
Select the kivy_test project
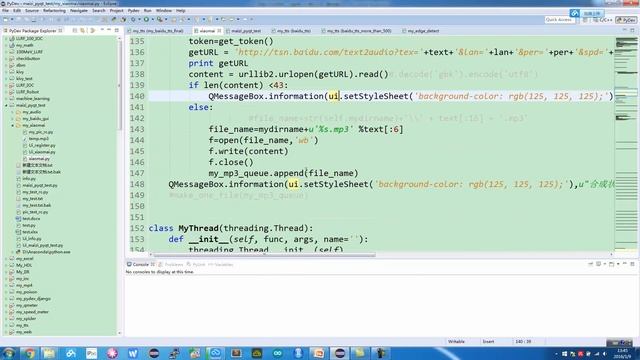[24, 79]
